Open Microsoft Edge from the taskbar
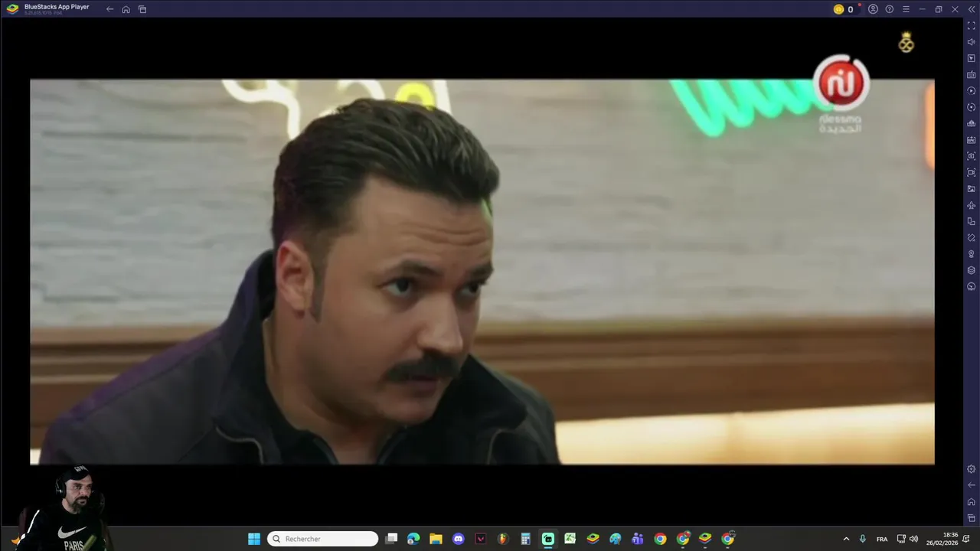Image resolution: width=980 pixels, height=551 pixels. click(413, 539)
